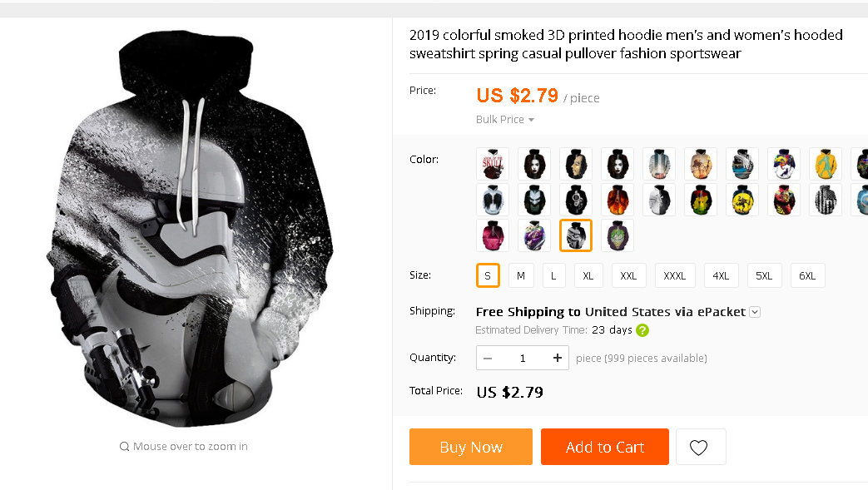This screenshot has height=490, width=868.
Task: Decrease quantity with the minus button
Action: (x=488, y=359)
